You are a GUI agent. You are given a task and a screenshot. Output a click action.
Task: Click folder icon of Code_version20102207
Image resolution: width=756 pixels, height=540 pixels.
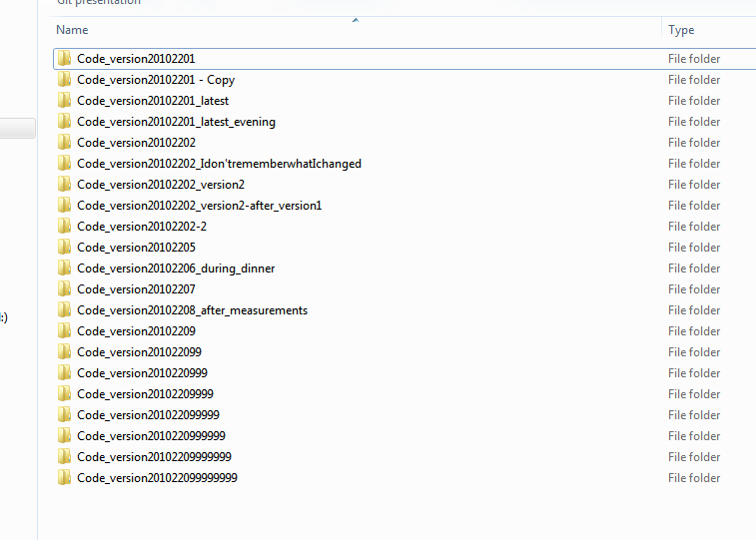coord(64,289)
